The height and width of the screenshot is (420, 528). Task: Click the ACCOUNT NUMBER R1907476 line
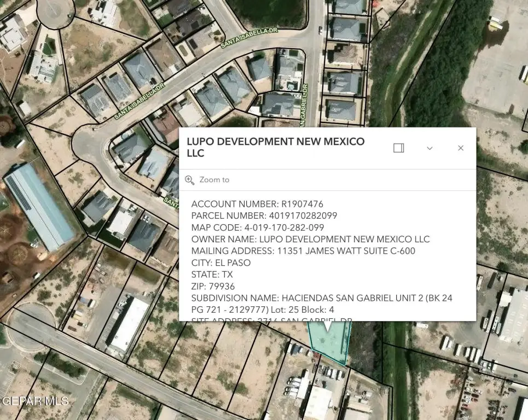[x=257, y=204]
